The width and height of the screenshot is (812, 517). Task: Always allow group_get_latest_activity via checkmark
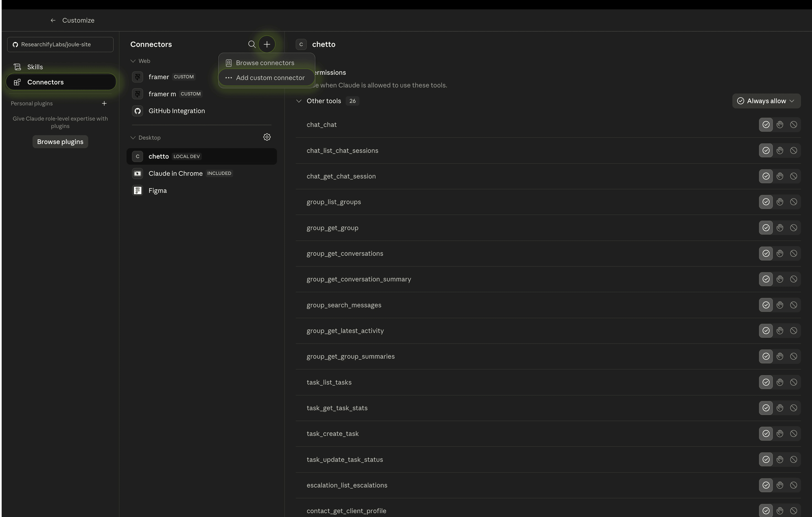tap(766, 331)
